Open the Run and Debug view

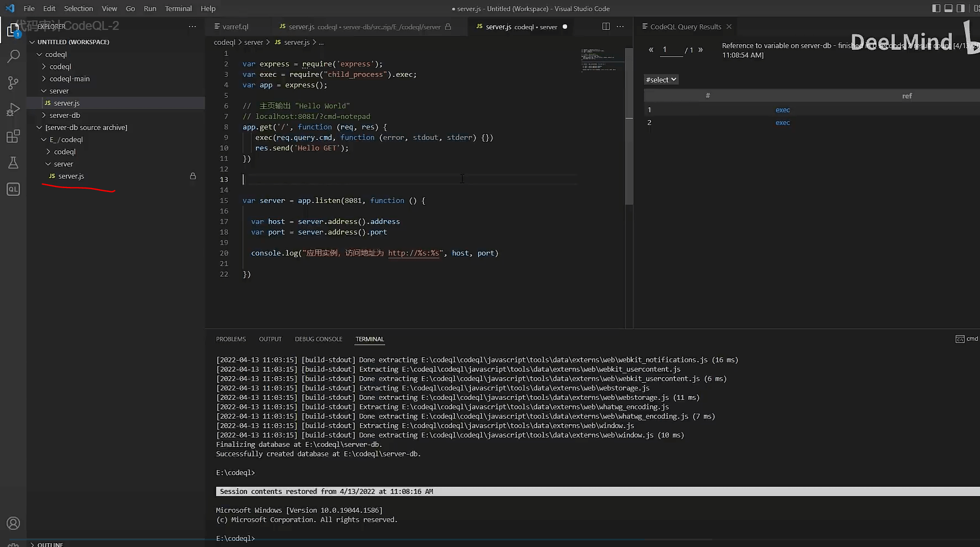[13, 110]
